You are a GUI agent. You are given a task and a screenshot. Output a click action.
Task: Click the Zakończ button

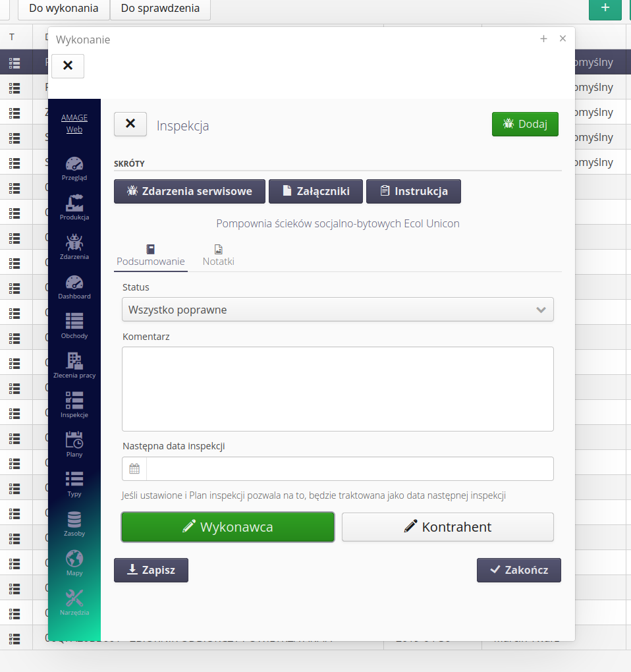(x=518, y=571)
